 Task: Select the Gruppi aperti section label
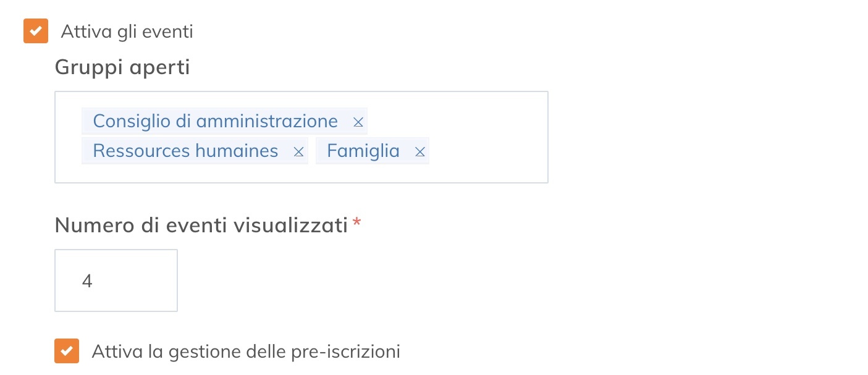tap(121, 67)
